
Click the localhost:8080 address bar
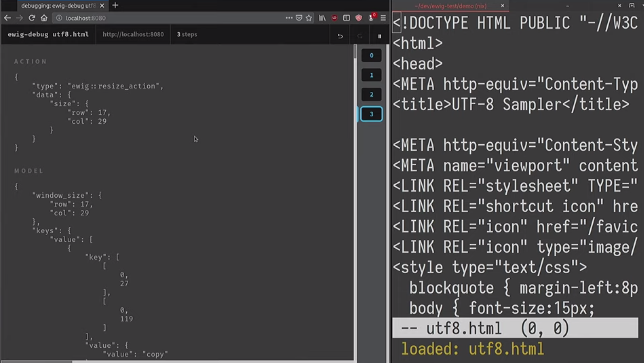click(86, 18)
